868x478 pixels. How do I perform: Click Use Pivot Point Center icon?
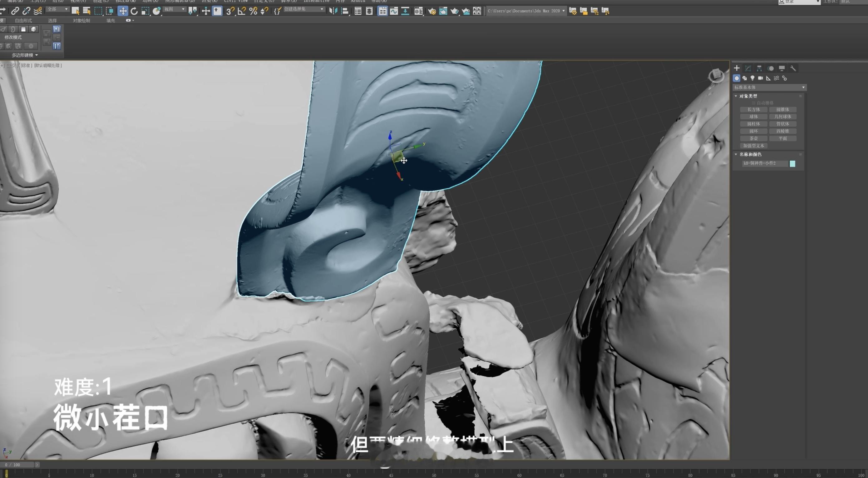tap(193, 11)
